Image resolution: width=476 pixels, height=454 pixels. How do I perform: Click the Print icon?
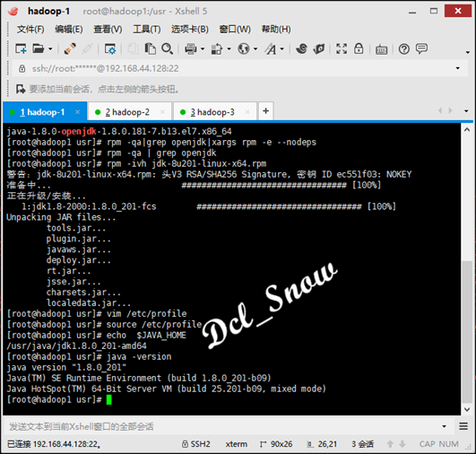coord(191,48)
